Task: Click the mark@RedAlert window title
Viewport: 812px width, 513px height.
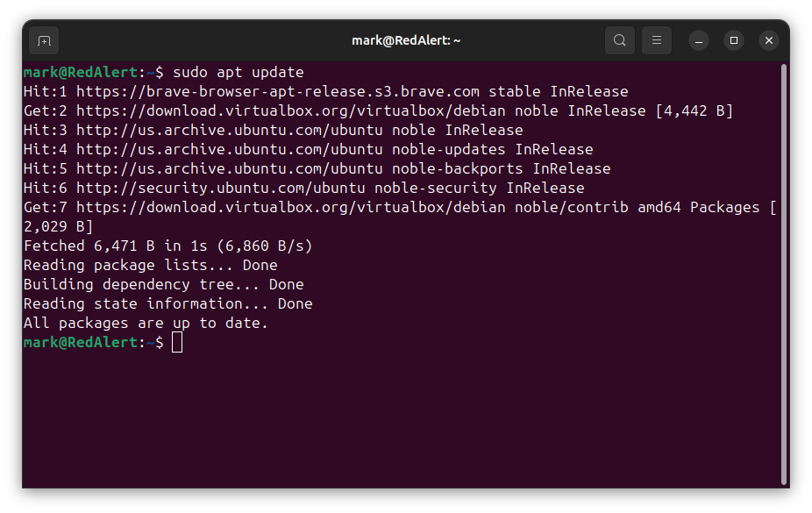Action: pyautogui.click(x=406, y=40)
